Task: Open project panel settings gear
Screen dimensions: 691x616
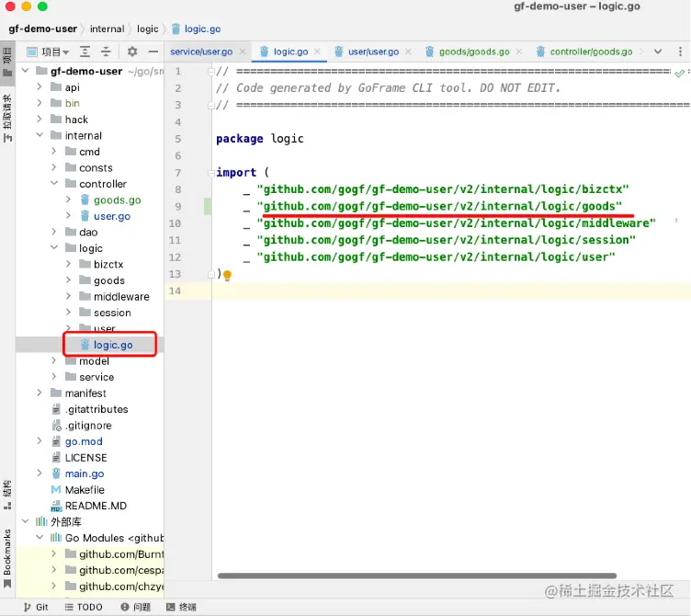Action: pyautogui.click(x=132, y=51)
